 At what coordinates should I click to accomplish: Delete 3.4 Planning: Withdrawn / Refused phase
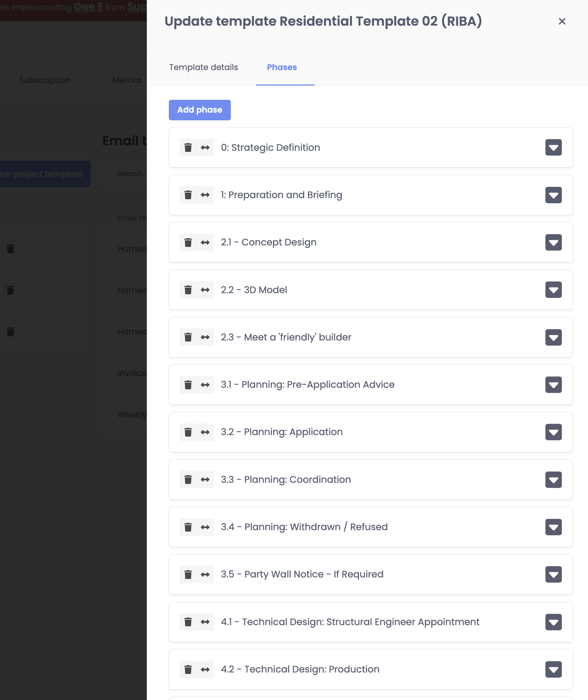(188, 527)
